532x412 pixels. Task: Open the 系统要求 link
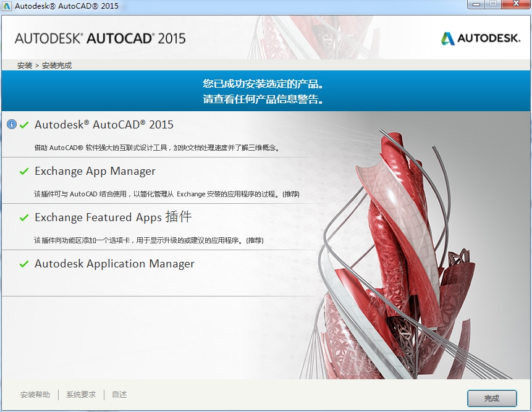[80, 394]
